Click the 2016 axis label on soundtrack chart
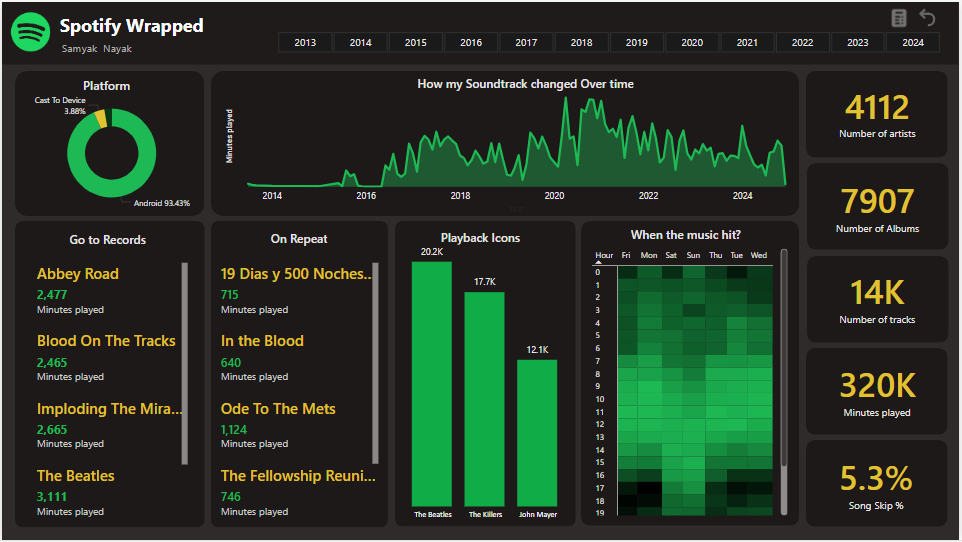The width and height of the screenshot is (962, 542). [x=366, y=196]
